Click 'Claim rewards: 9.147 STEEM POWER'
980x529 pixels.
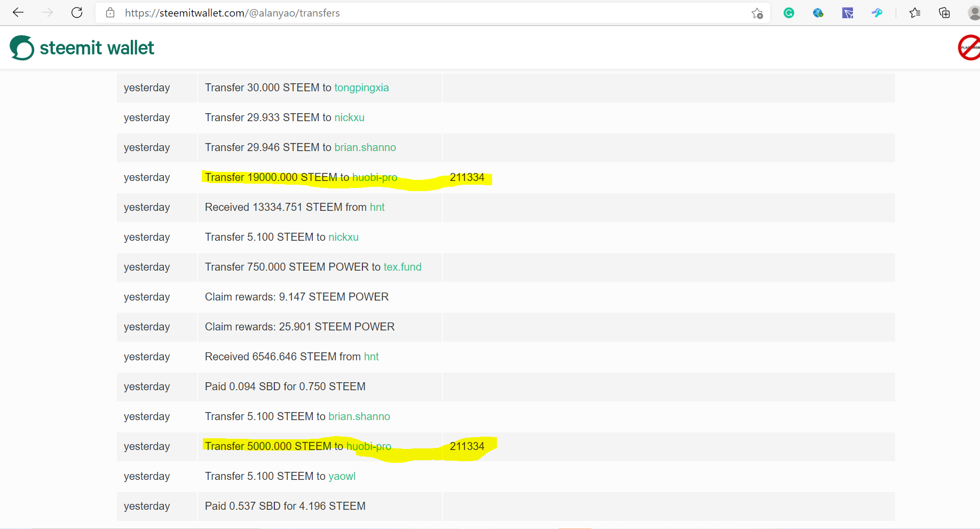tap(297, 297)
